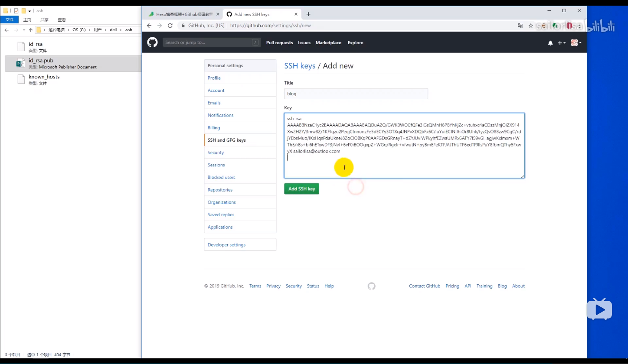Viewport: 628px width, 364px height.
Task: Click 这台电脑 in Explorer breadcrumb
Action: click(56, 30)
